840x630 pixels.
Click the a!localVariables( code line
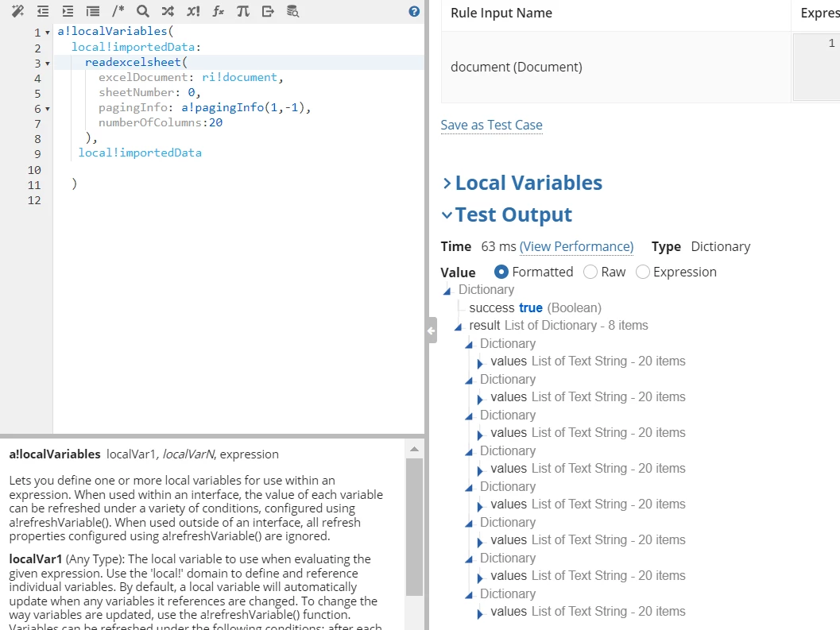116,31
